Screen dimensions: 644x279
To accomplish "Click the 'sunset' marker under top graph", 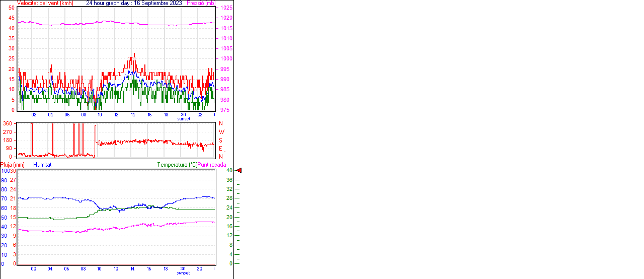I will pos(184,119).
